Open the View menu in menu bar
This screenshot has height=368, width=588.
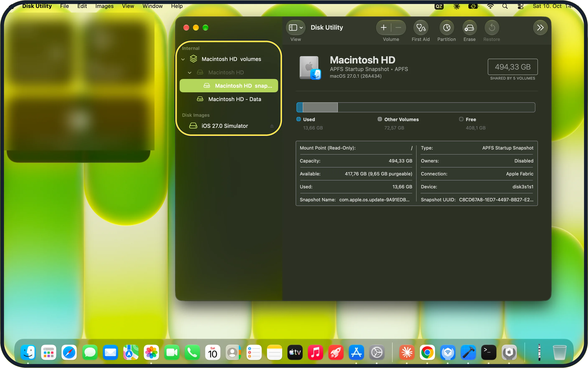[x=128, y=6]
